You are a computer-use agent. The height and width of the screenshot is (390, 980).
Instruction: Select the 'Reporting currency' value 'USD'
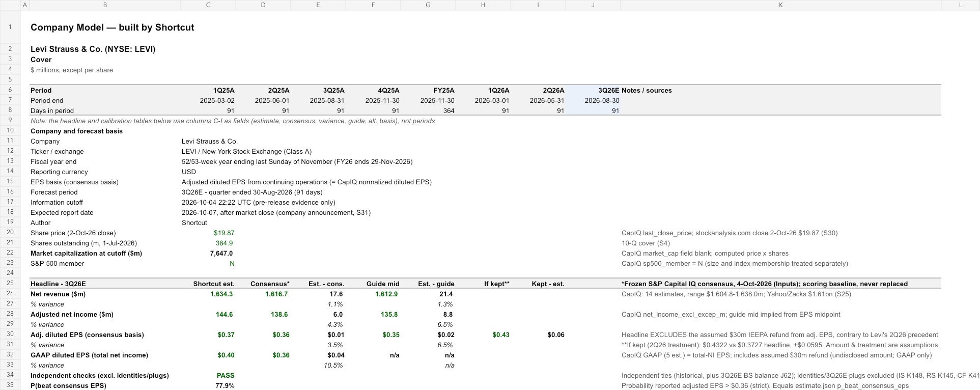(x=189, y=172)
